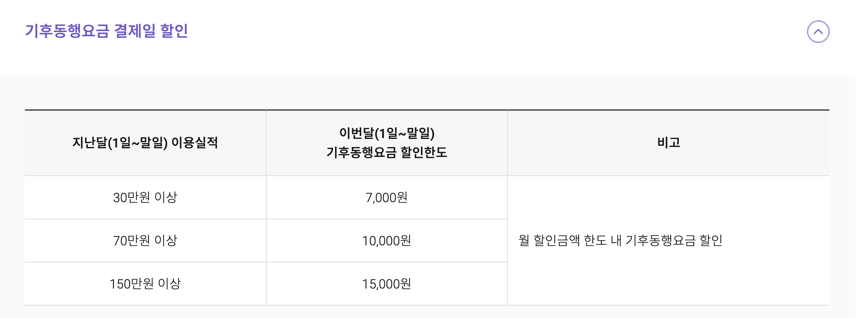Image resolution: width=868 pixels, height=318 pixels.
Task: Select the 이번달 기후동행요금 할인한도 column header
Action: (x=386, y=143)
